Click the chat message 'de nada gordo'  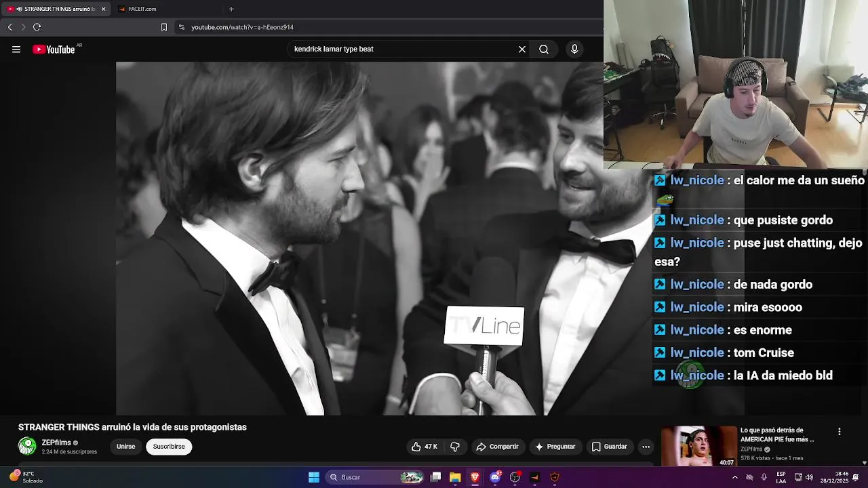(773, 285)
